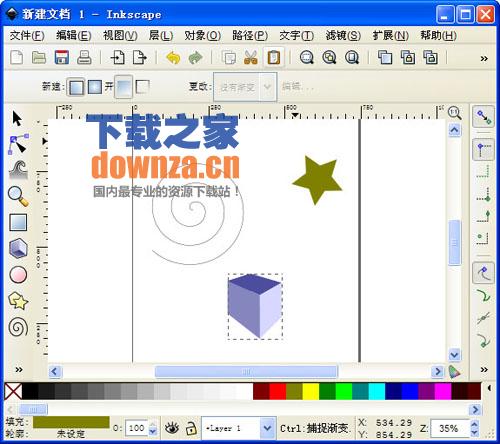
Task: Click the yellow palette swatch
Action: [311, 391]
